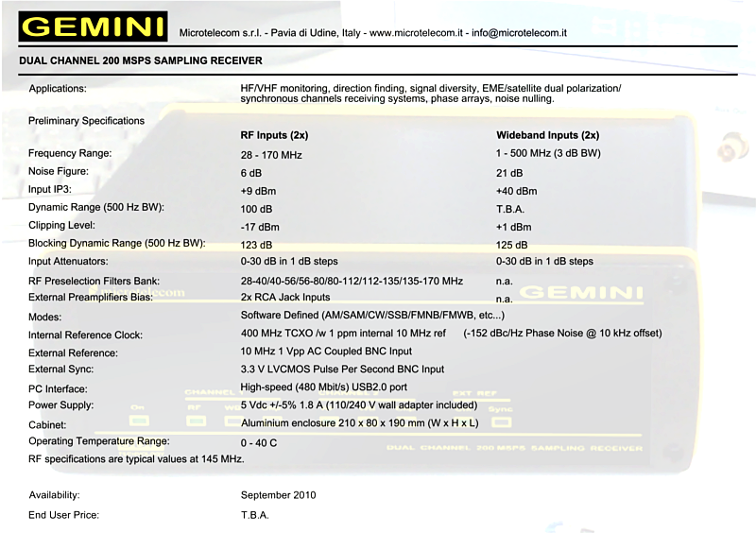756x533 pixels.
Task: Click the Dual Channel 200 MSPS Sampling Receiver title
Action: coord(141,60)
